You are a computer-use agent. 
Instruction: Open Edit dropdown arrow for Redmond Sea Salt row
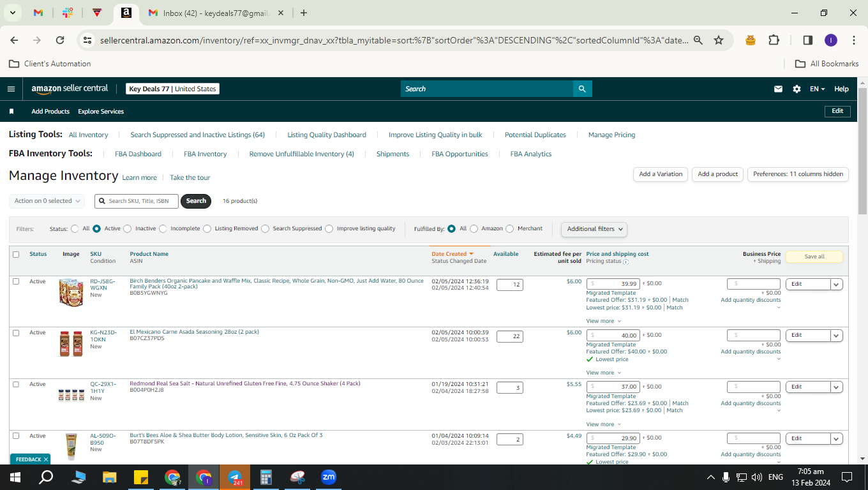[x=837, y=387]
